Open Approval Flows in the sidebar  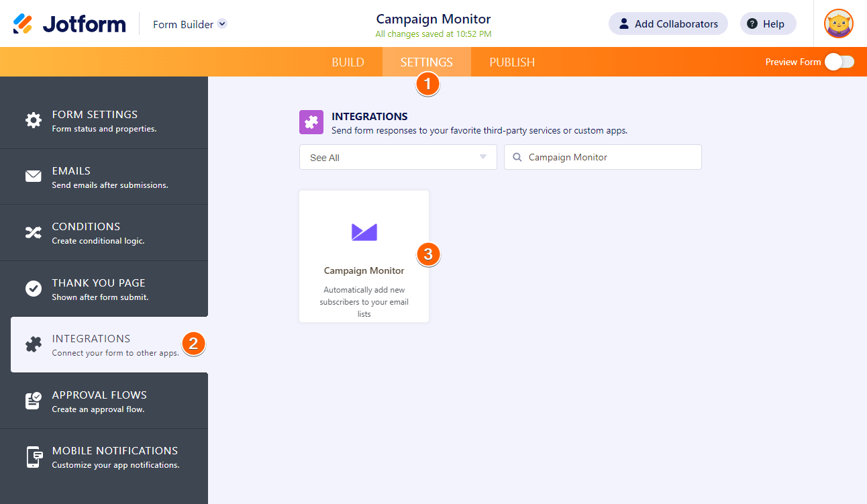point(104,401)
